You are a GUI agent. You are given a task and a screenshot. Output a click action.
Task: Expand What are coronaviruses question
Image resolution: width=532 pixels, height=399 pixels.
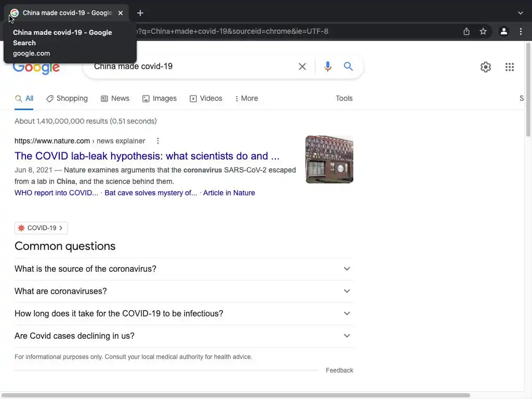(x=184, y=291)
